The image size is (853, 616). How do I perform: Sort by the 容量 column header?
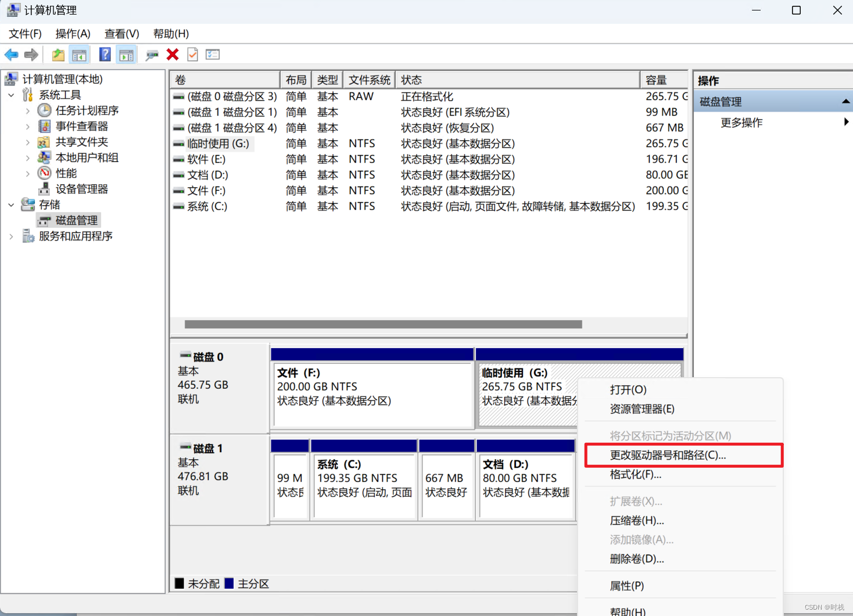[664, 80]
